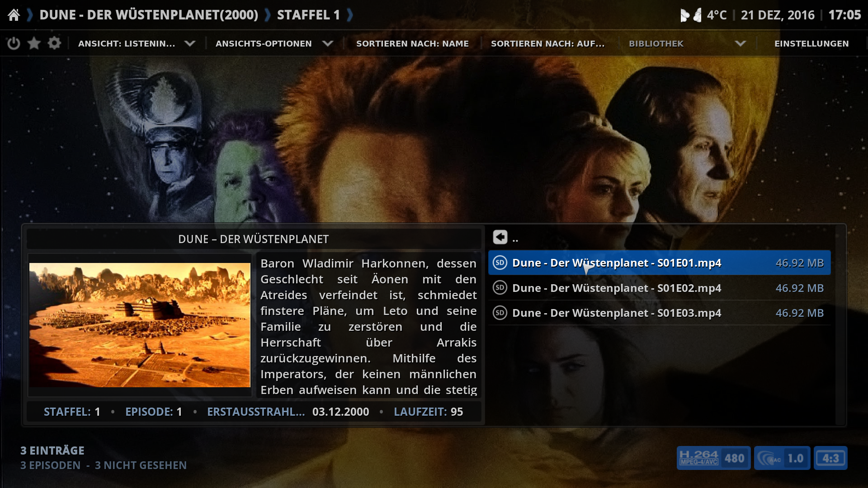Navigate to Dune - Der Wüstenplanet(2000) breadcrumb

(x=149, y=15)
